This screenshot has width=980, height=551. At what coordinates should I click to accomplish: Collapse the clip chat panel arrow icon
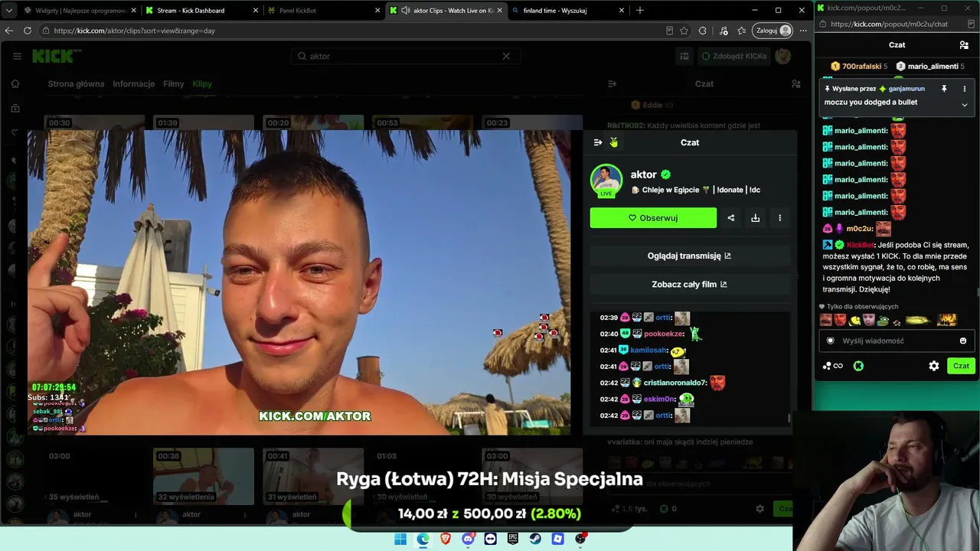(598, 142)
